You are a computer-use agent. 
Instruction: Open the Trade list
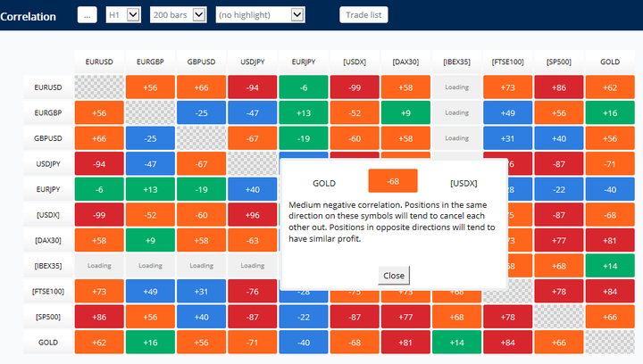click(363, 15)
